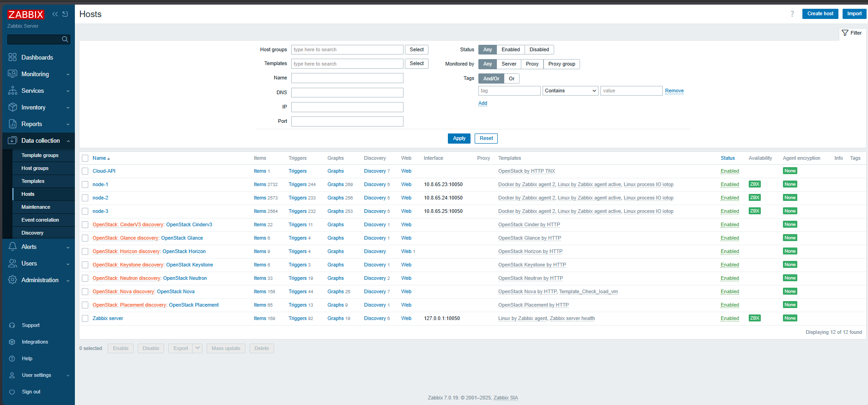Check the Zabbix server host checkbox
The width and height of the screenshot is (868, 405).
85,319
